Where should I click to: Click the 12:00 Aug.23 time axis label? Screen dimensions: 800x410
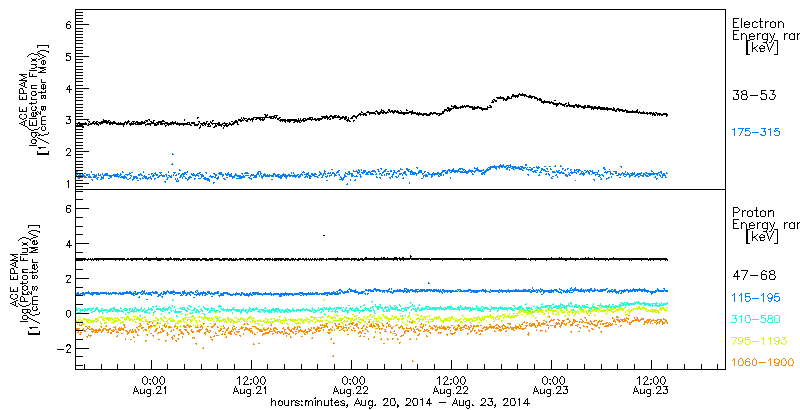point(652,386)
